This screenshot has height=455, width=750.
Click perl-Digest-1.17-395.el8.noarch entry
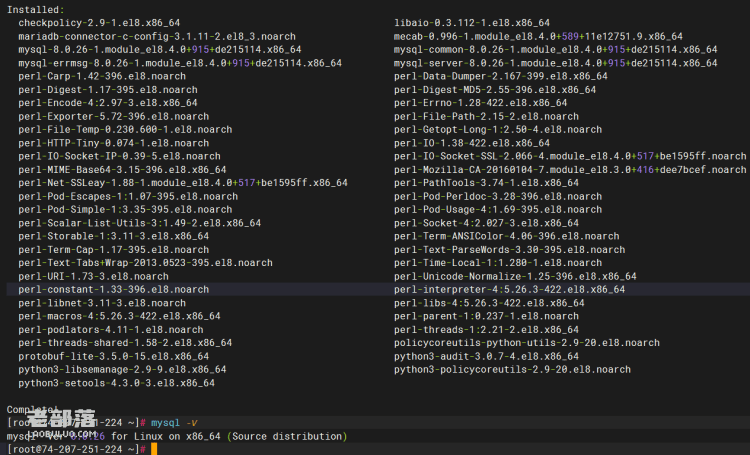click(x=108, y=89)
